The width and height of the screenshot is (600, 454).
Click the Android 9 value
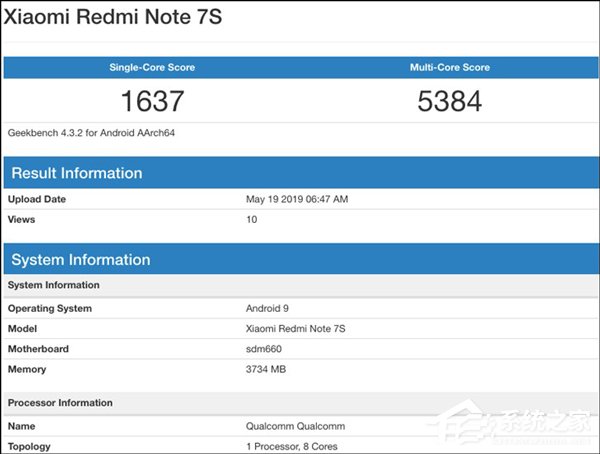click(267, 308)
